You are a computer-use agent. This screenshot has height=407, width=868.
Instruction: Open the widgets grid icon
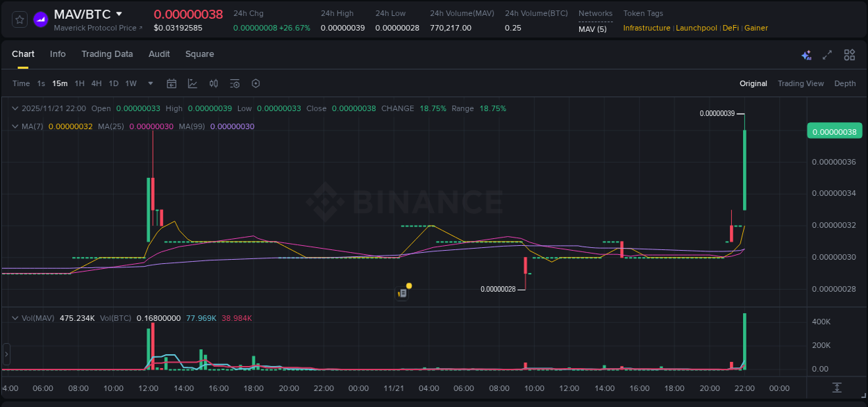click(x=849, y=54)
